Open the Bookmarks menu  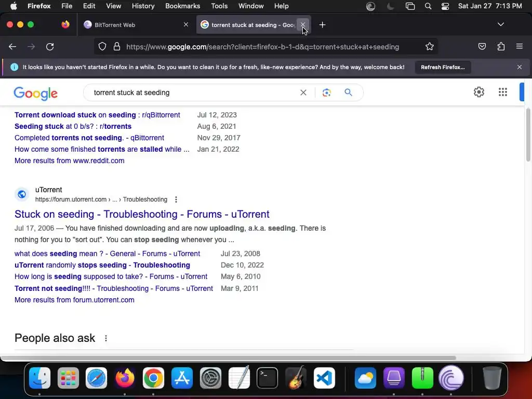(182, 6)
